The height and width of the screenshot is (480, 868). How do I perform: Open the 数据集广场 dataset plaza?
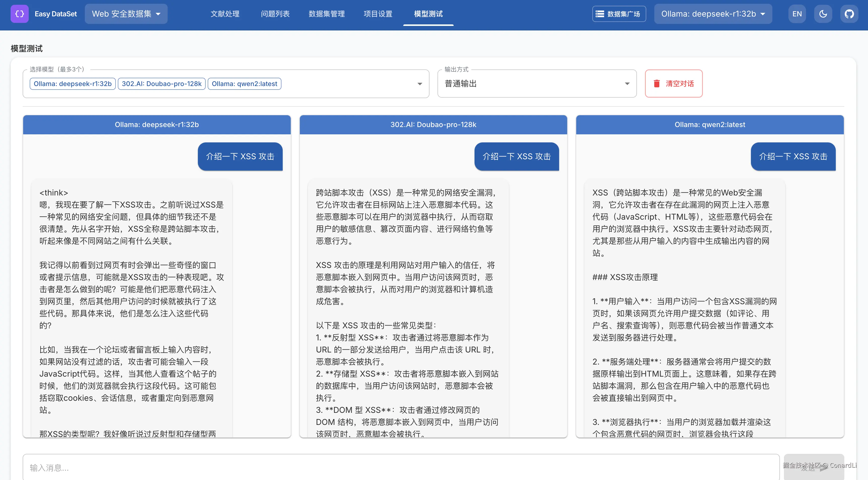point(619,14)
